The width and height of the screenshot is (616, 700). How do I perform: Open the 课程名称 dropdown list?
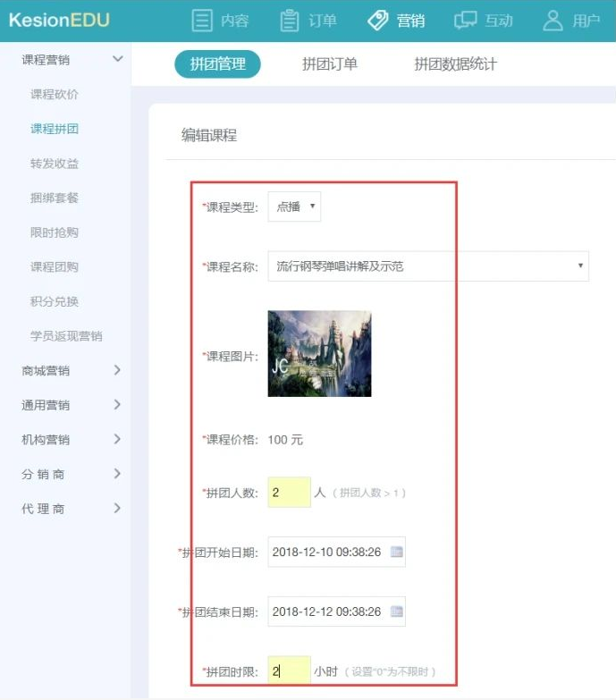(427, 266)
